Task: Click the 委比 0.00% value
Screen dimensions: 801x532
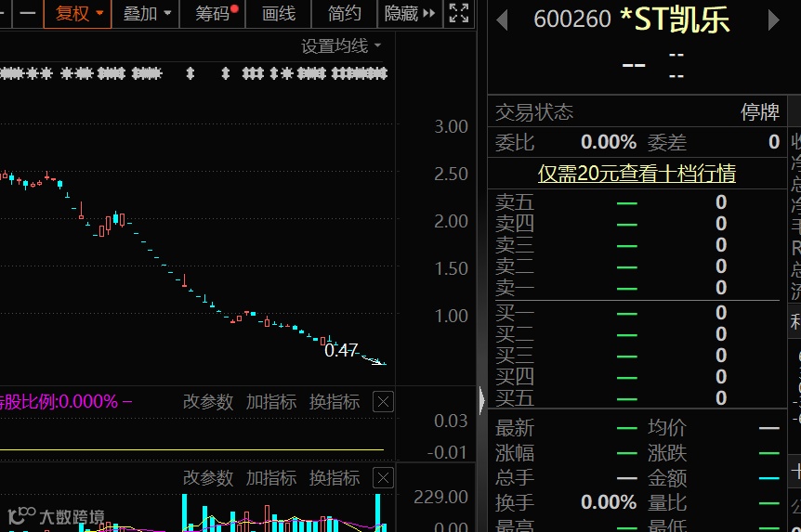Action: tap(609, 142)
